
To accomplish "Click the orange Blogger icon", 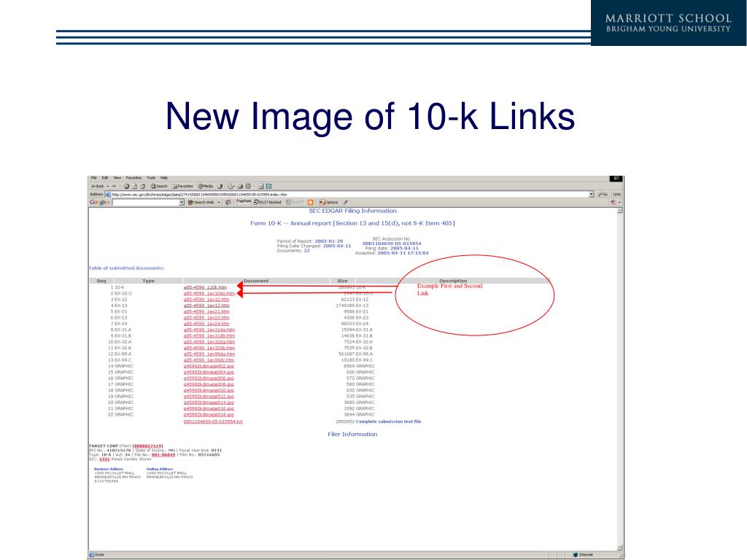I will coord(311,203).
